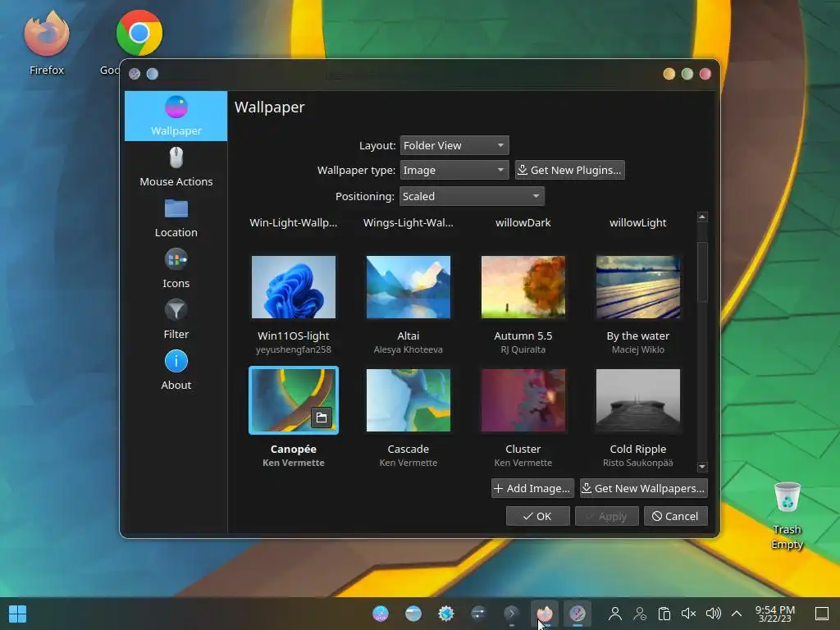Expand the Layout dropdown showing Folder View
The height and width of the screenshot is (630, 840).
point(454,145)
